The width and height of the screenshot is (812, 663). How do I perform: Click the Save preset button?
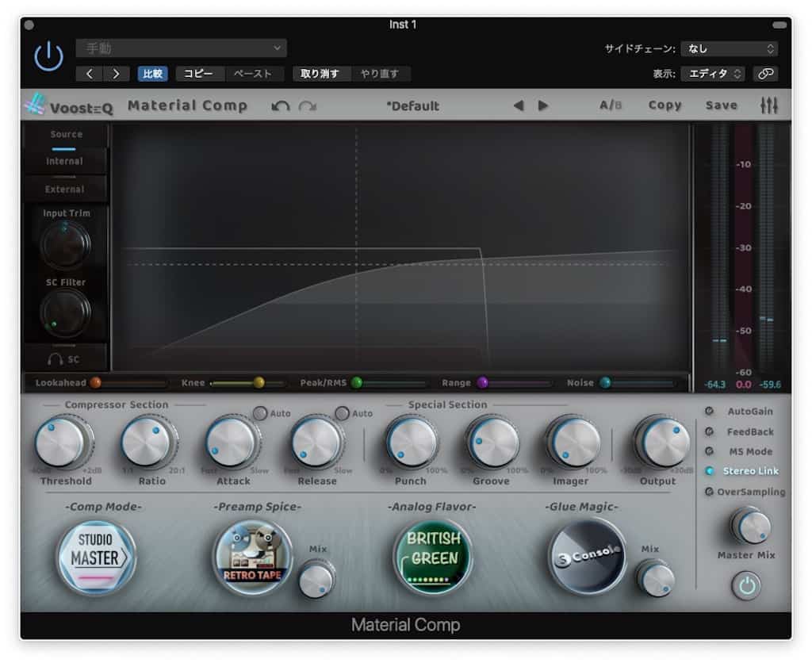tap(721, 105)
